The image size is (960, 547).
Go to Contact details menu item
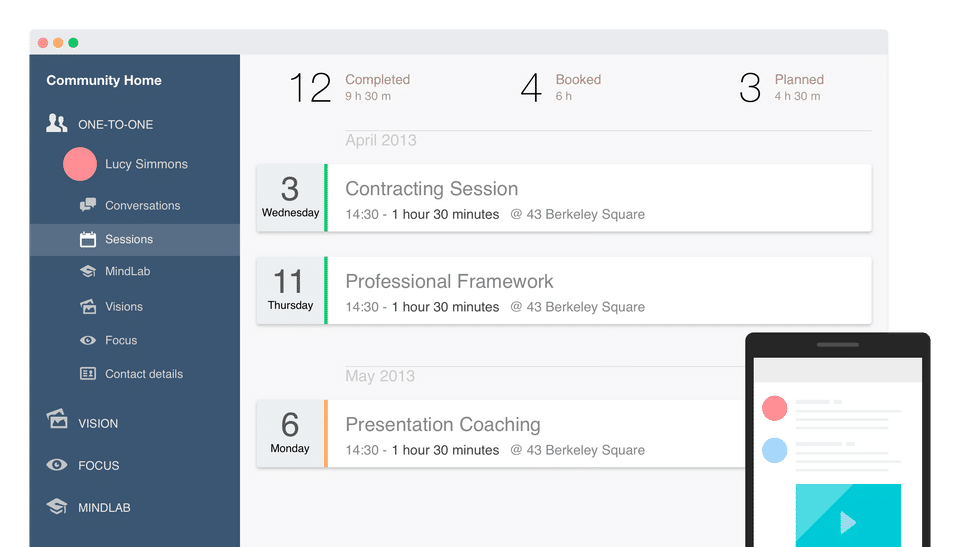144,374
